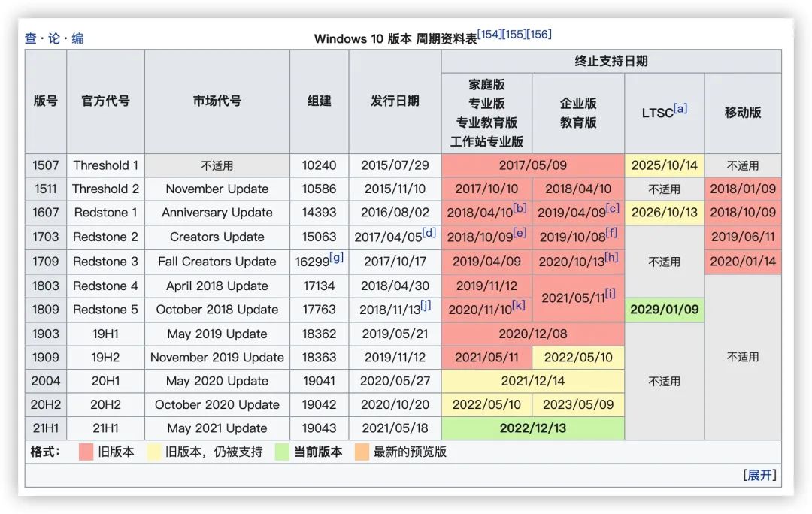Click the orange 最新的预览版 legend swatch
The width and height of the screenshot is (812, 514).
point(362,452)
